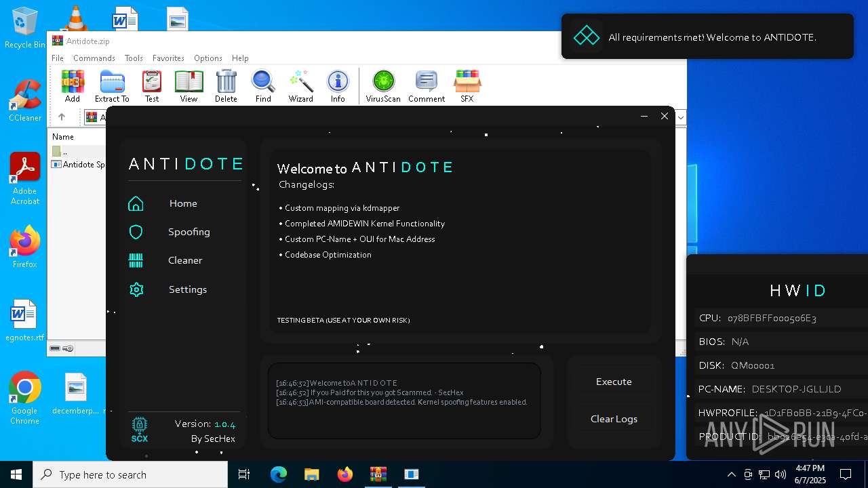Click the decemberp image file on desktop
The width and height of the screenshot is (868, 488).
76,394
